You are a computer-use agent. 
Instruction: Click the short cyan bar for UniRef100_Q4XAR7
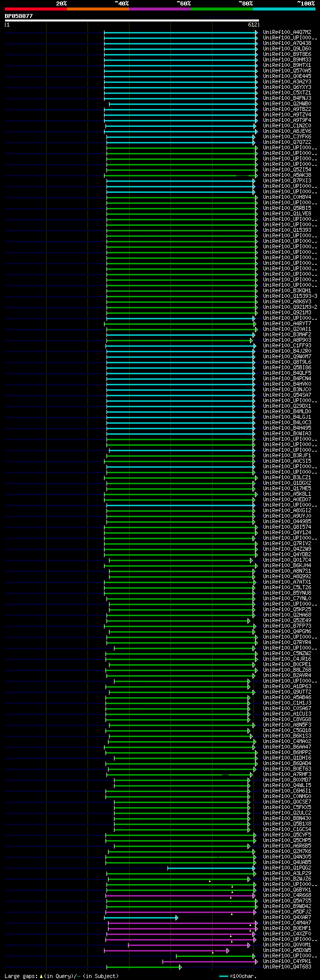coord(141,918)
